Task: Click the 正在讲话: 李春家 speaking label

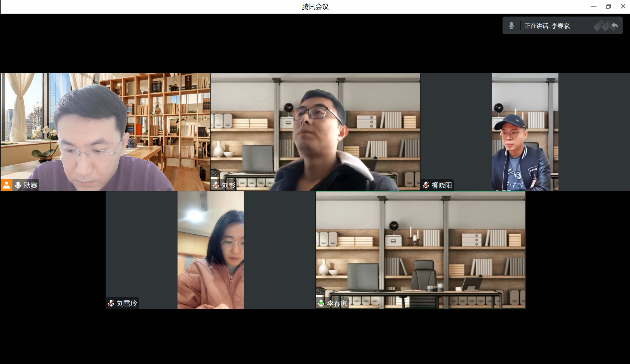Action: 547,26
